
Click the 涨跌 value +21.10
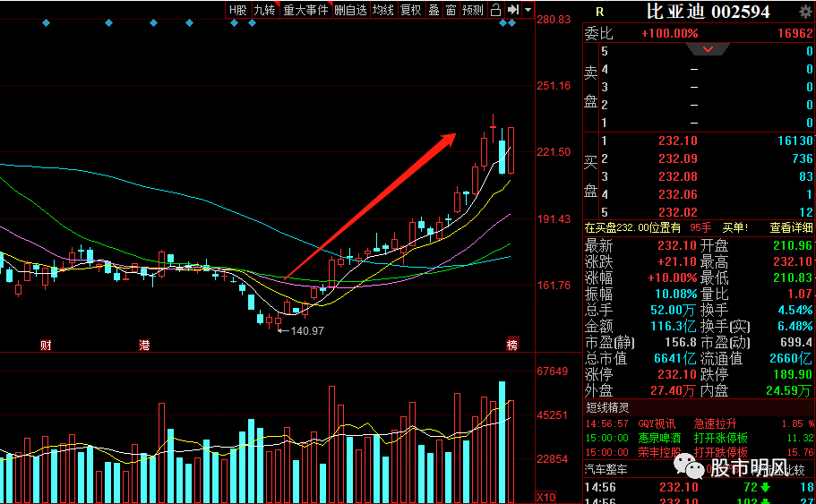[677, 261]
